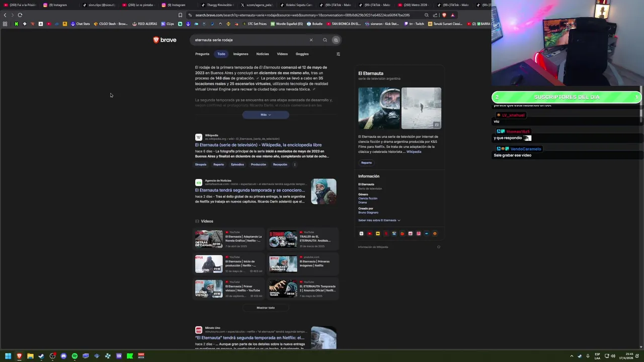Switch to the Videos tab

(282, 54)
